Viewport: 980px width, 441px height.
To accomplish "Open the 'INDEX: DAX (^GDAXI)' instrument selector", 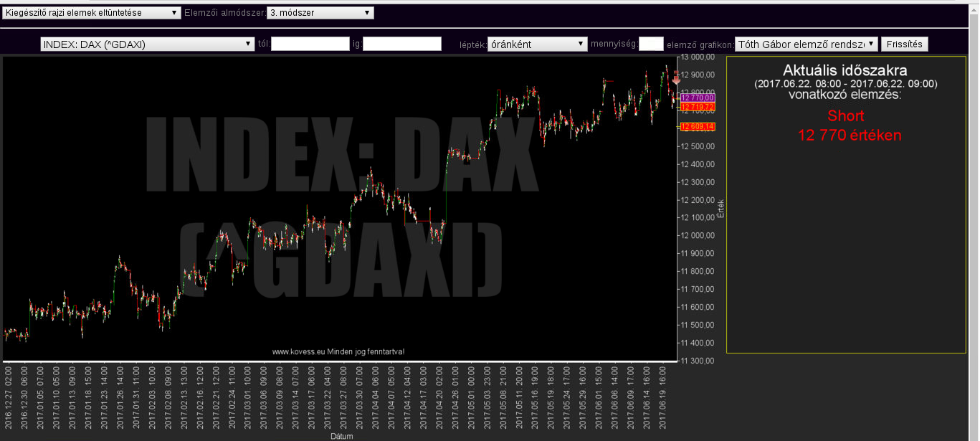I will pyautogui.click(x=146, y=44).
